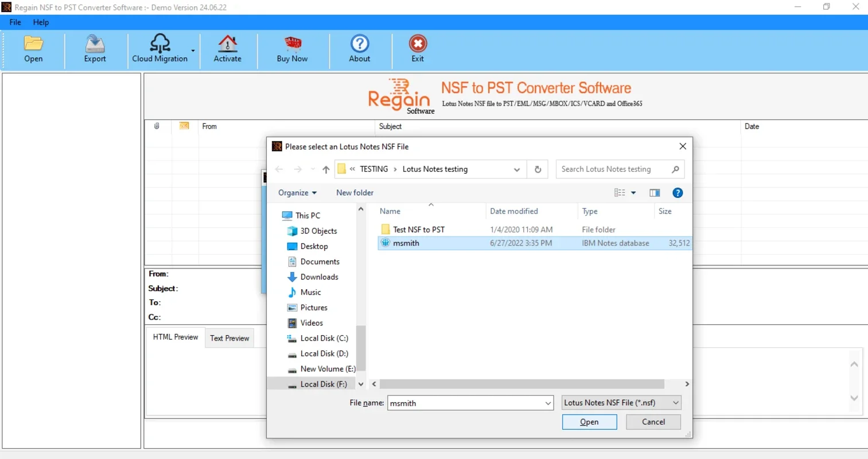Sort by the From column header
The height and width of the screenshot is (459, 868).
(209, 126)
